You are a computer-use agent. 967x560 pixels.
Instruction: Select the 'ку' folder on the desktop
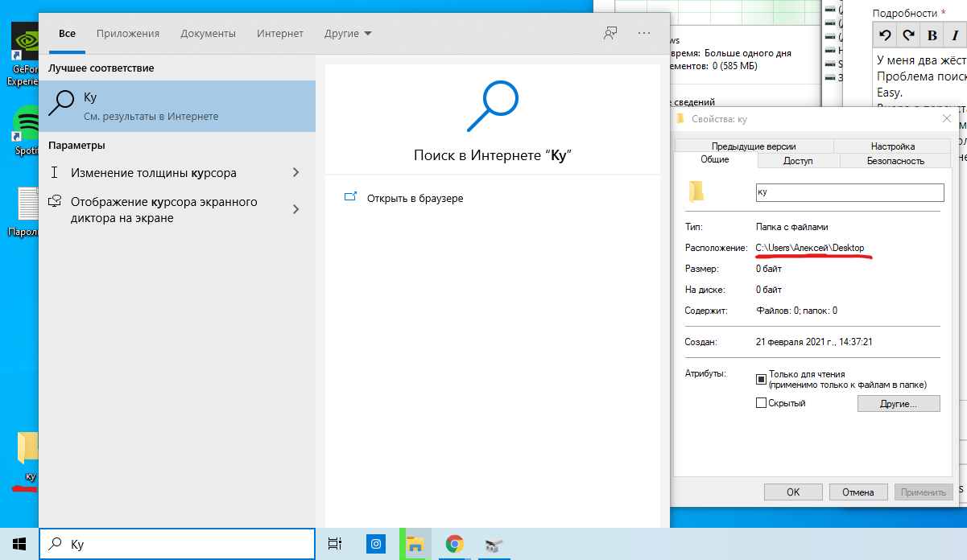pyautogui.click(x=27, y=456)
